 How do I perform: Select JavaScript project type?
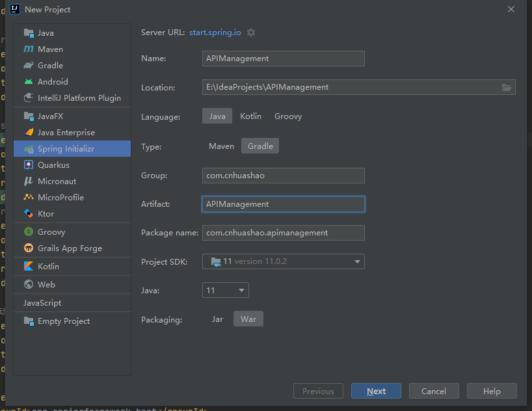[x=72, y=303]
